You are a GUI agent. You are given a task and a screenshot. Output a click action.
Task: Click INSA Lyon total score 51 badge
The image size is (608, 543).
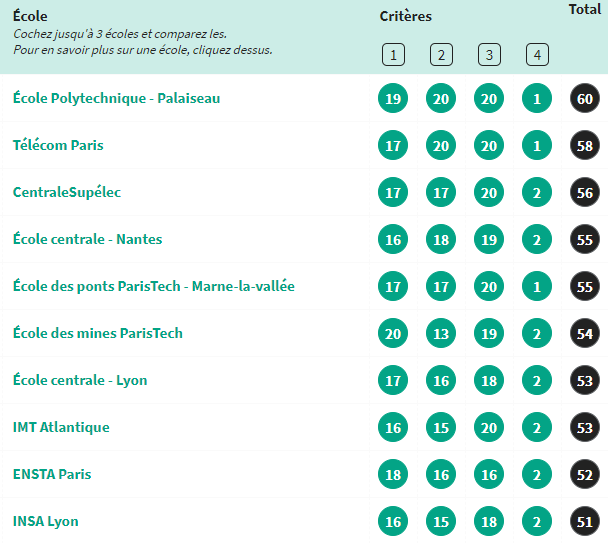click(585, 521)
